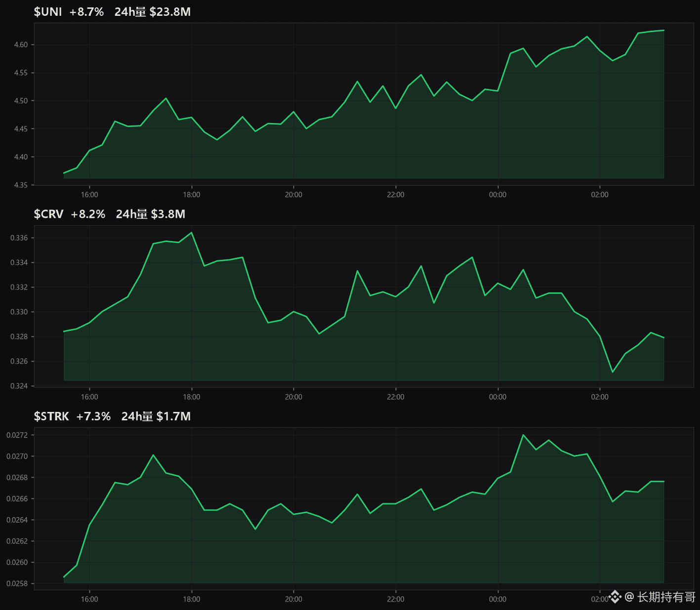This screenshot has height=610, width=700.
Task: Select 00:00 on the $UNI time axis
Action: click(x=498, y=195)
